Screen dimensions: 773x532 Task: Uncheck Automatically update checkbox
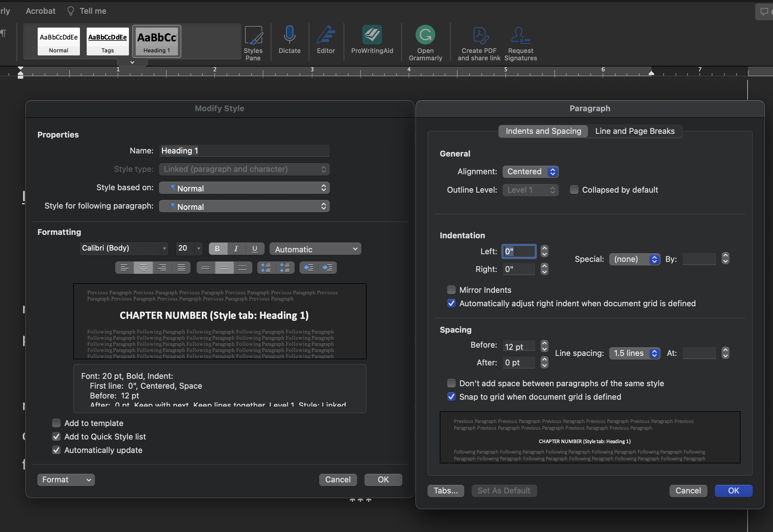[x=56, y=450]
